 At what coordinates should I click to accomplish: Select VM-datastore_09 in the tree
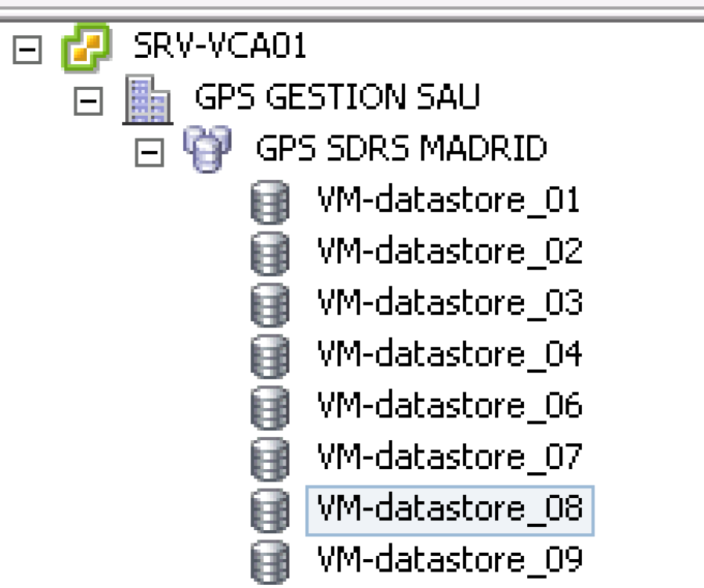point(449,560)
